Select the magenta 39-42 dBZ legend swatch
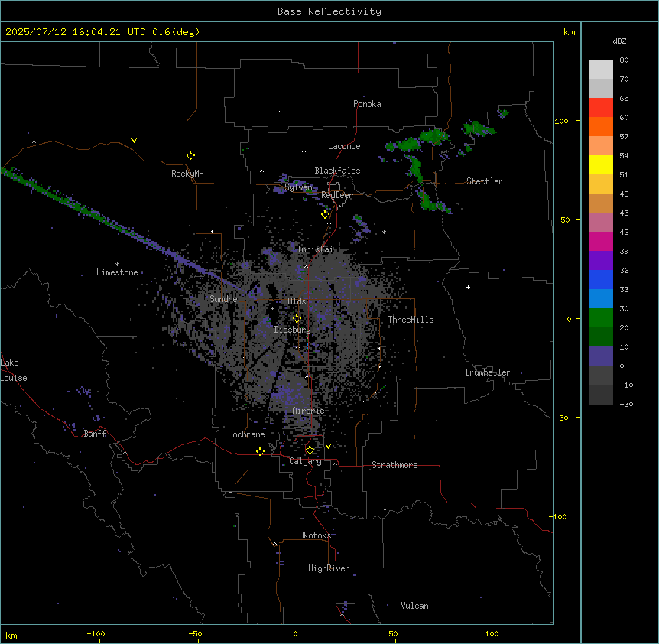Image resolution: width=659 pixels, height=644 pixels. pyautogui.click(x=601, y=241)
